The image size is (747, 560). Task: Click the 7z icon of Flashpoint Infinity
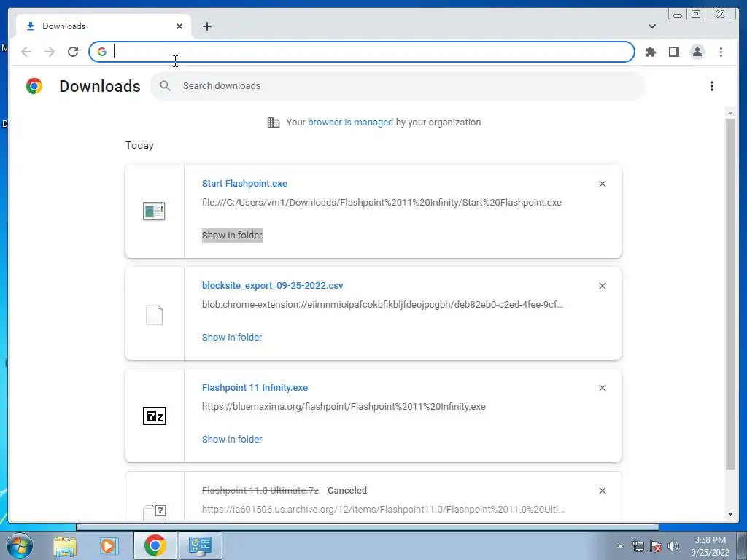(155, 416)
